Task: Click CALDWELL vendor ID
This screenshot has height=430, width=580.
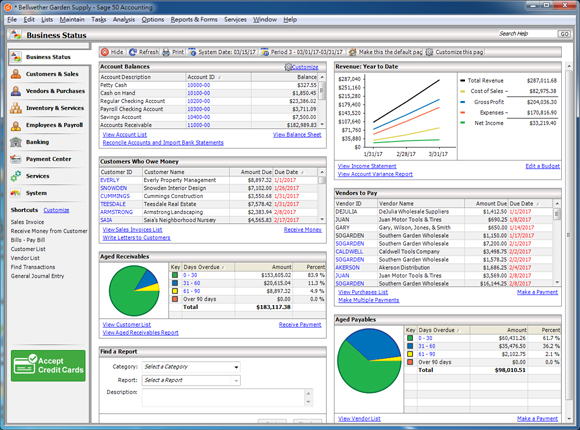Action: 349,252
